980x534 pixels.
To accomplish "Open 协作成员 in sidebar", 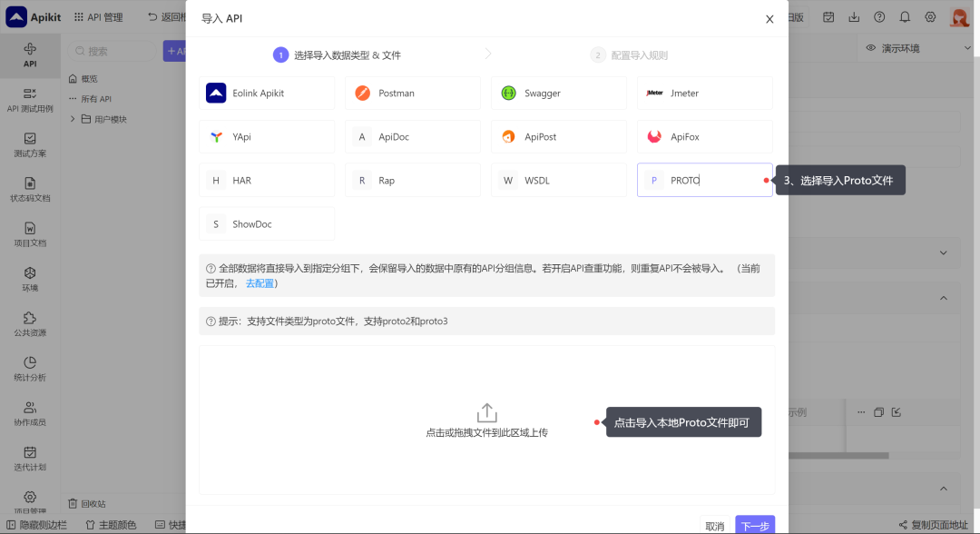I will tap(30, 414).
